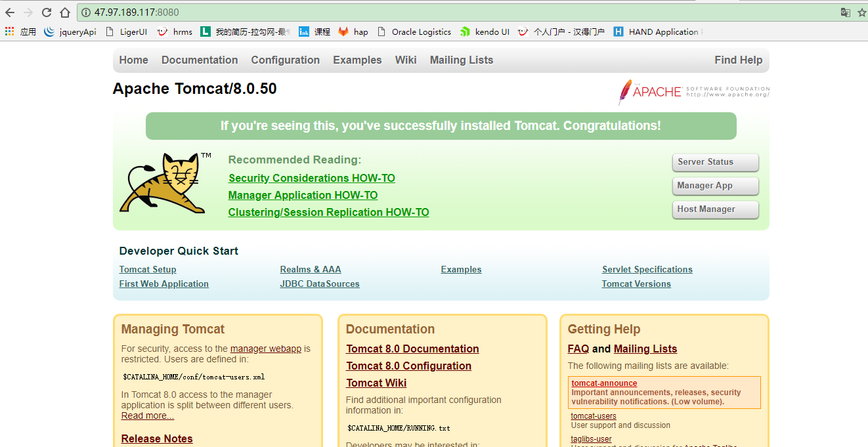Click the browser back arrow

[x=10, y=12]
